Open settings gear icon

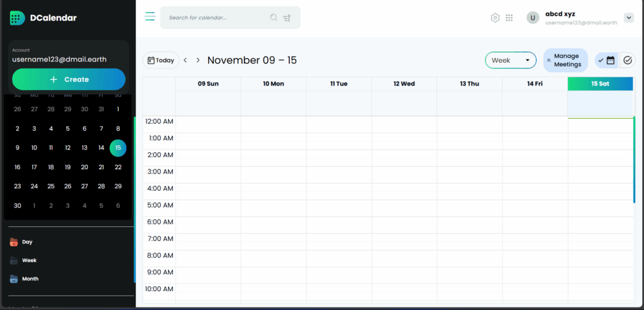click(x=495, y=18)
